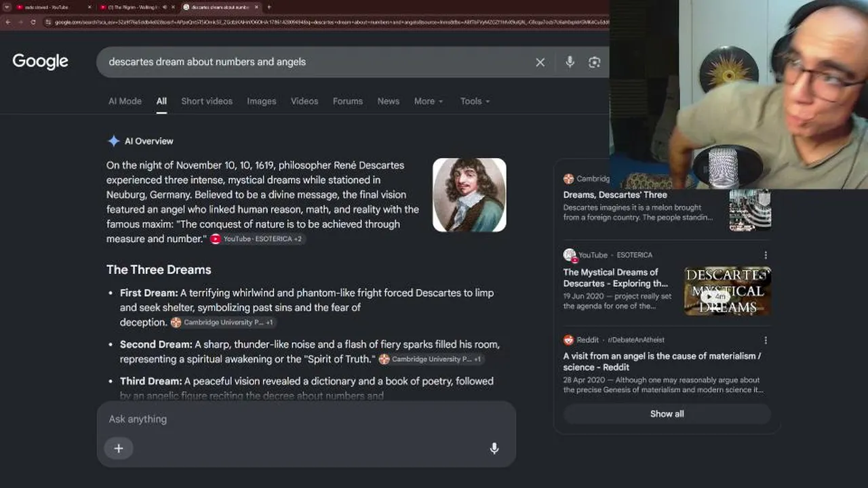Open a new browser tab with the plus
868x488 pixels.
click(x=269, y=7)
